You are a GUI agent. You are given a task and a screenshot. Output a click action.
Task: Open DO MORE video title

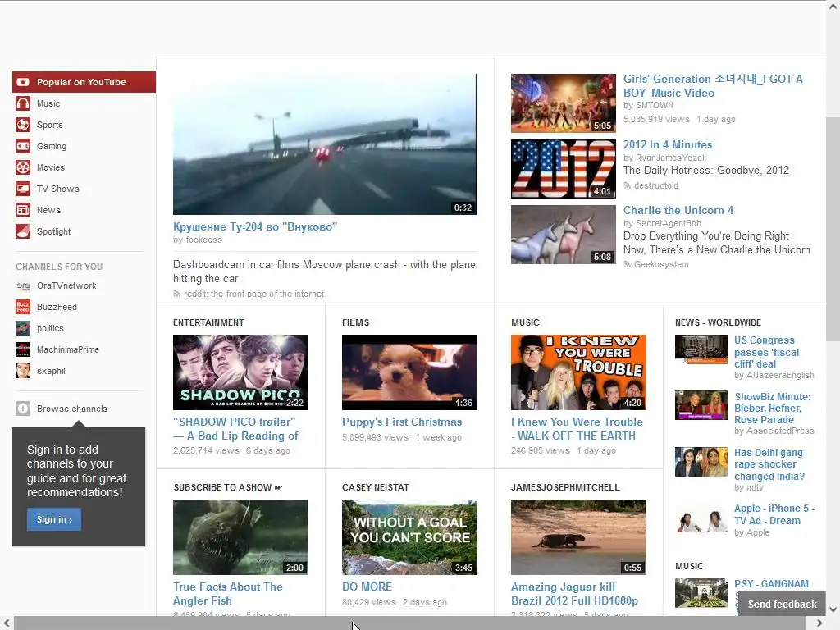pos(367,587)
